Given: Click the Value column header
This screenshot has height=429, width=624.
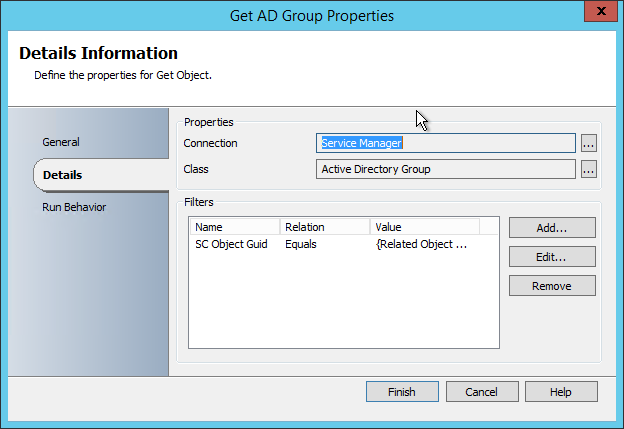Looking at the screenshot, I should [424, 227].
